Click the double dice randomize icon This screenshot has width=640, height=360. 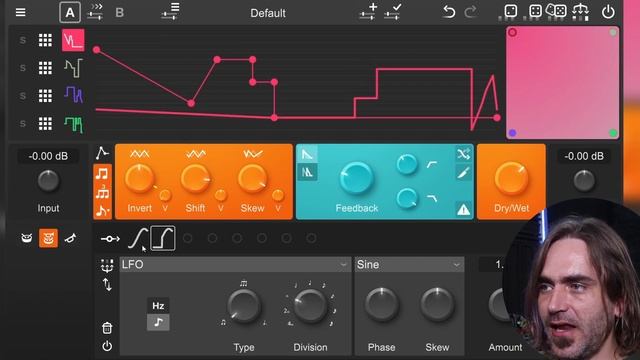556,11
